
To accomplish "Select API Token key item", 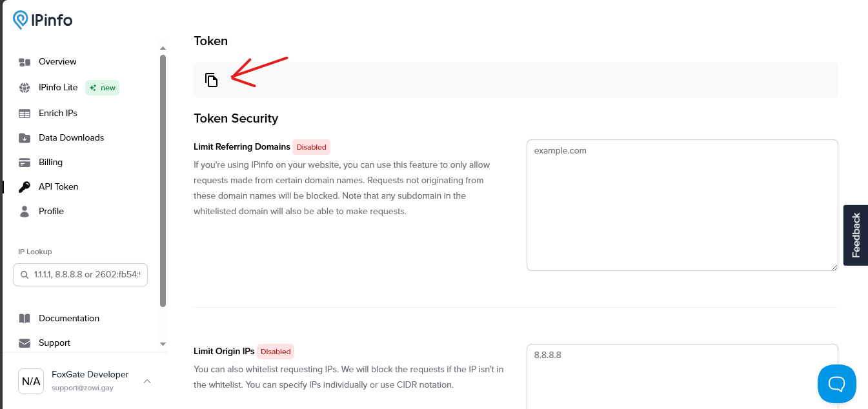I will coord(58,187).
